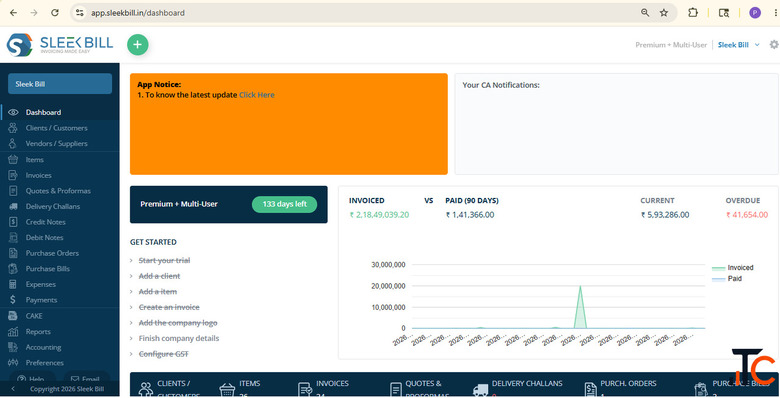The image size is (780, 398).
Task: Click the Clients / Customers sidebar icon
Action: click(13, 128)
